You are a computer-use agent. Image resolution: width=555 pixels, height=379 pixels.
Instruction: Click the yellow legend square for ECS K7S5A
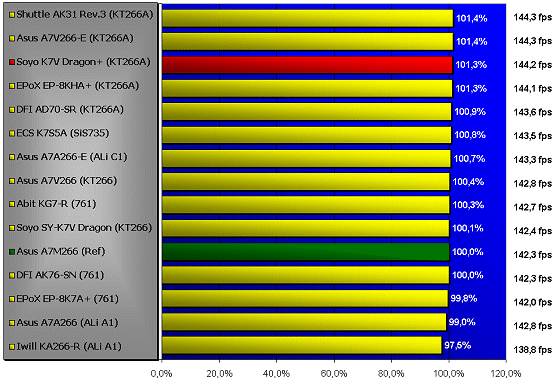pyautogui.click(x=12, y=133)
